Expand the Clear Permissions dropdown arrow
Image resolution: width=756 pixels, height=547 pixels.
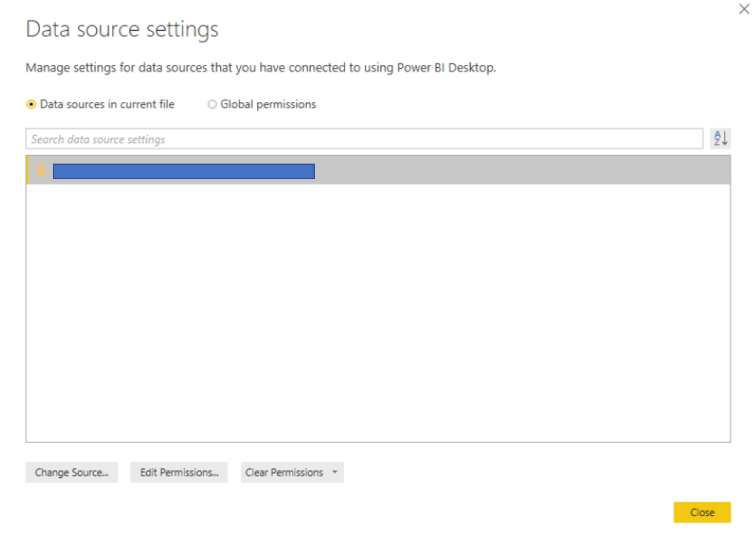coord(335,472)
